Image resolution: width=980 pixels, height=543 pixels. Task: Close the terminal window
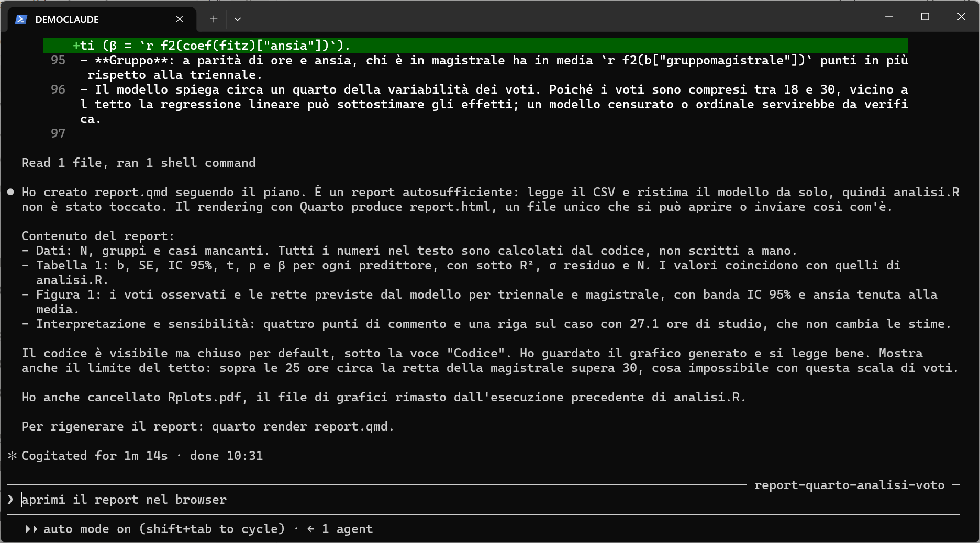(x=961, y=17)
